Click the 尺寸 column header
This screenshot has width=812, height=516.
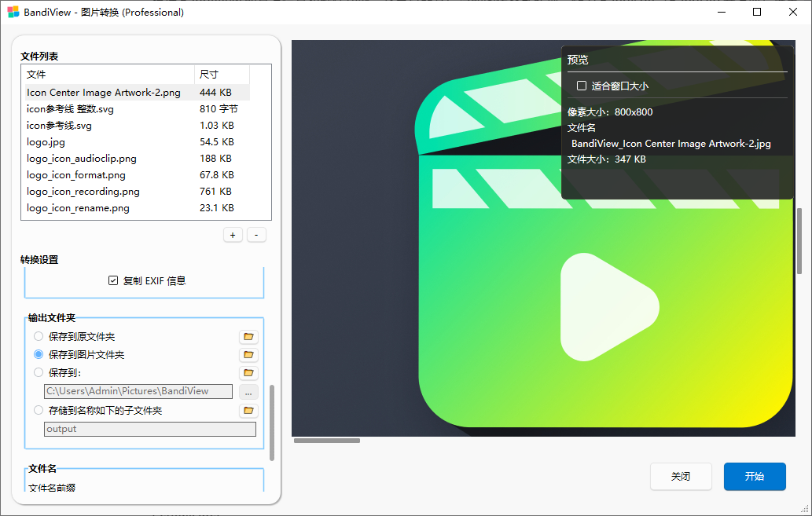coord(222,75)
